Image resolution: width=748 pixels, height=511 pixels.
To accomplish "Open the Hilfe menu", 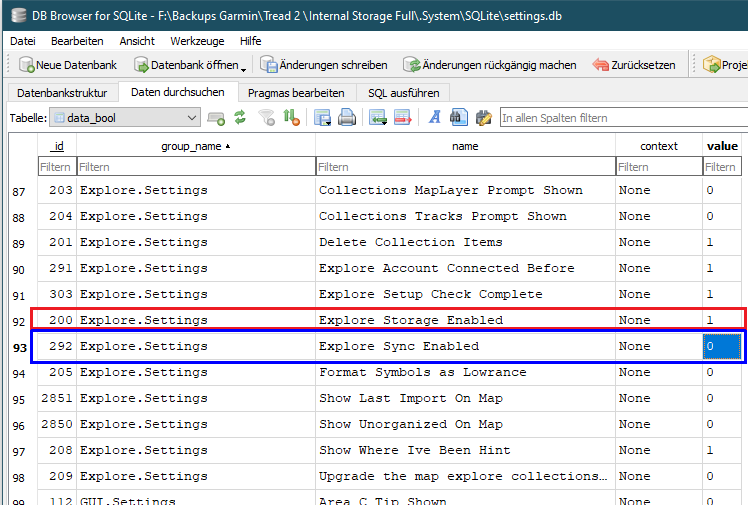I will [x=250, y=41].
